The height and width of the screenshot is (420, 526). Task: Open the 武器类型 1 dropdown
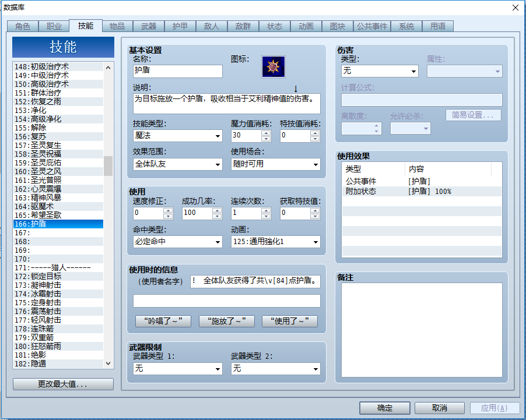click(177, 369)
